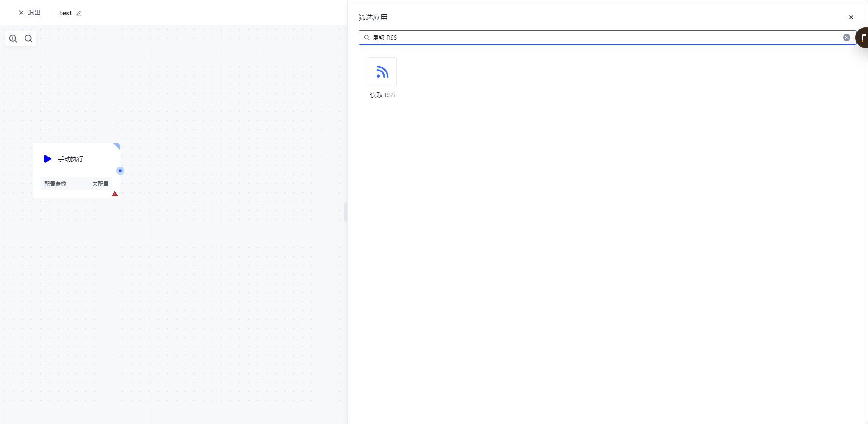Click the pencil icon to rename test
Screen dimensions: 868x424
79,14
